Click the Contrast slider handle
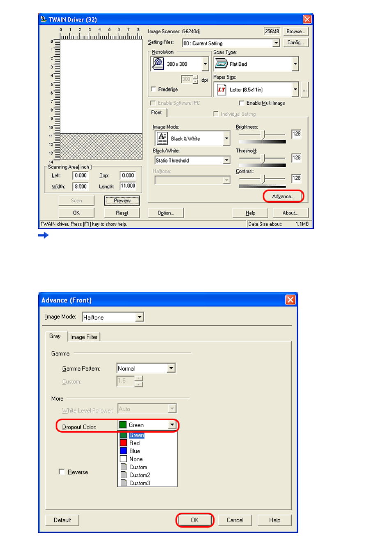 point(264,179)
